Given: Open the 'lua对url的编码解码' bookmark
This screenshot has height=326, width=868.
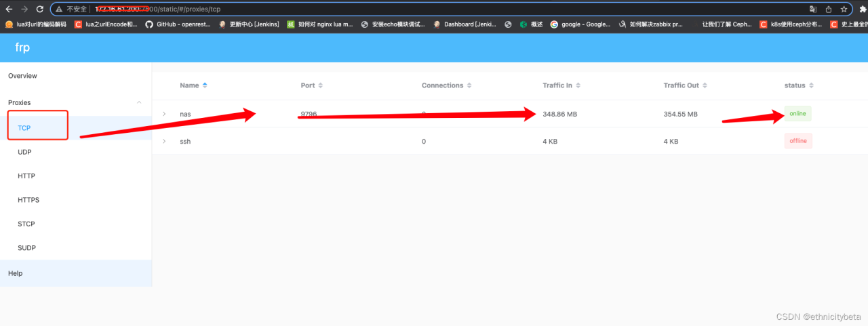Looking at the screenshot, I should tap(36, 24).
